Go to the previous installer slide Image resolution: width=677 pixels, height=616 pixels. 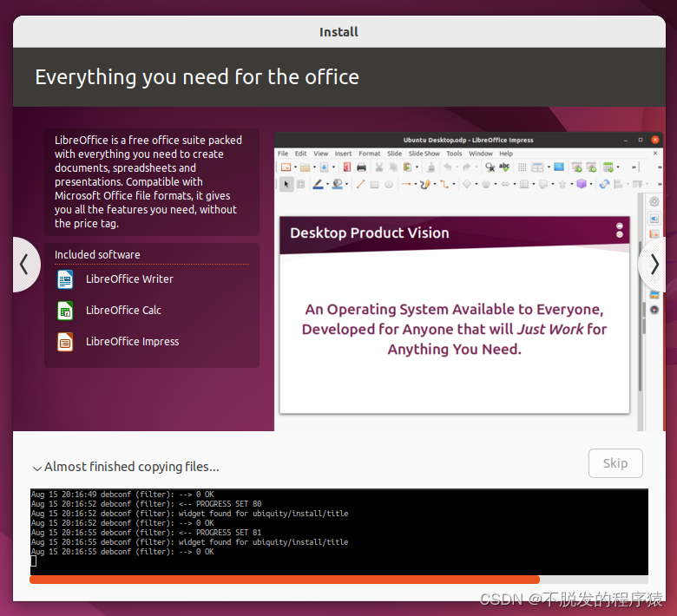pos(25,264)
